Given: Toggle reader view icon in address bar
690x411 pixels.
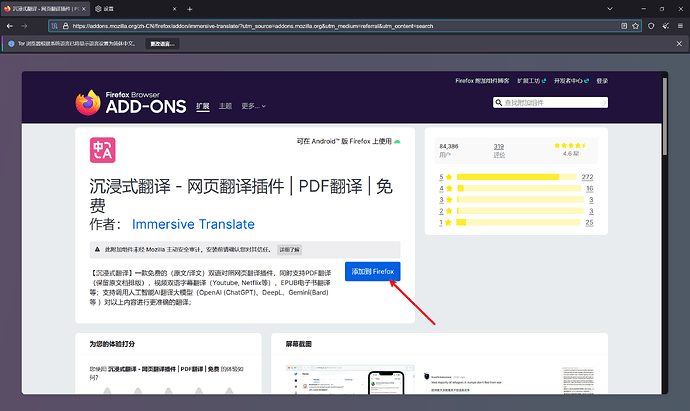Looking at the screenshot, I should pyautogui.click(x=624, y=26).
